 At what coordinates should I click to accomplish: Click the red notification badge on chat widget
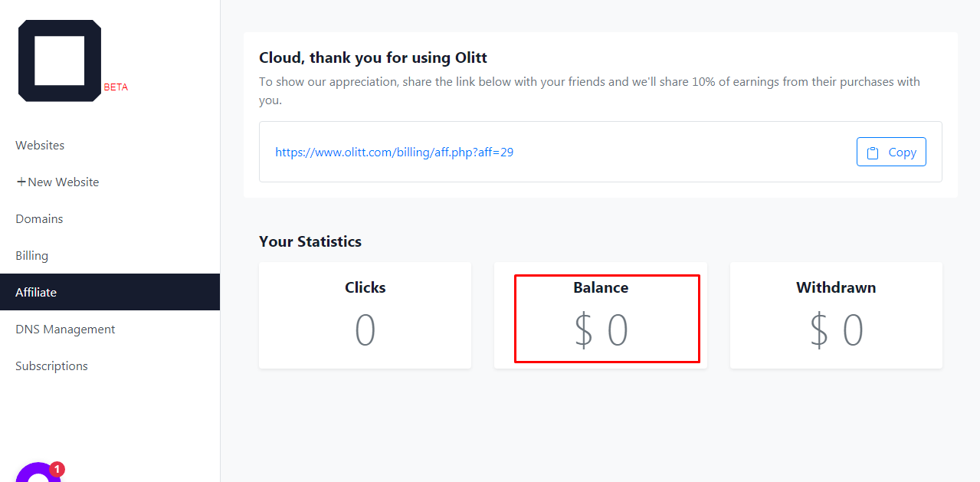(x=57, y=468)
